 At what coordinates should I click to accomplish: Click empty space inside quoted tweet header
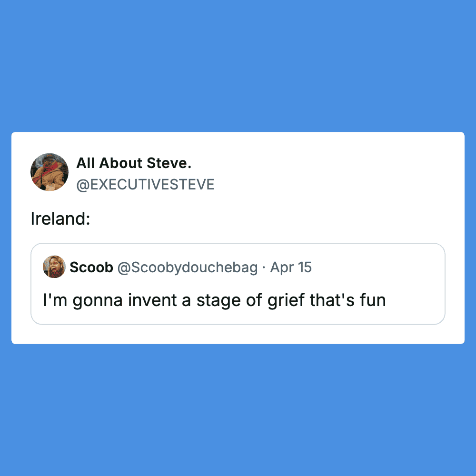(x=381, y=268)
